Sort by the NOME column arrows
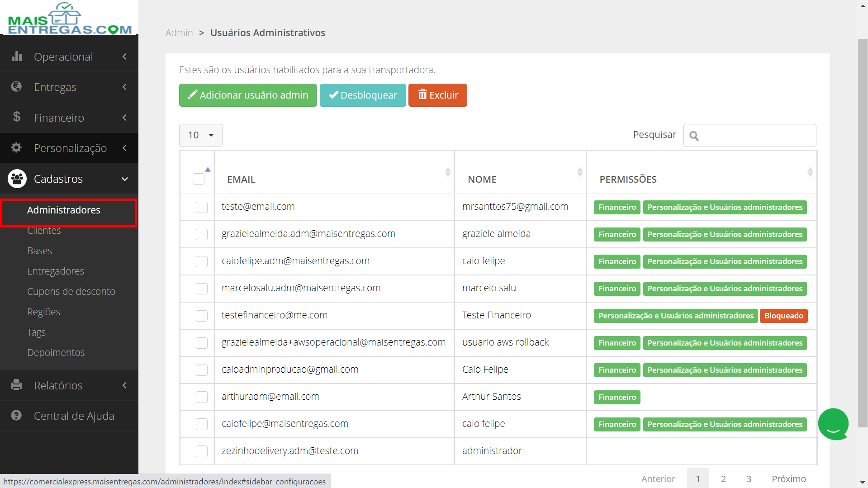 coord(580,172)
